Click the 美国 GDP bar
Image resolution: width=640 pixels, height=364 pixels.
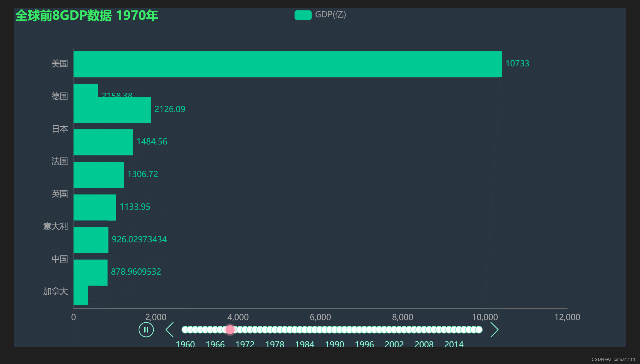pyautogui.click(x=287, y=64)
